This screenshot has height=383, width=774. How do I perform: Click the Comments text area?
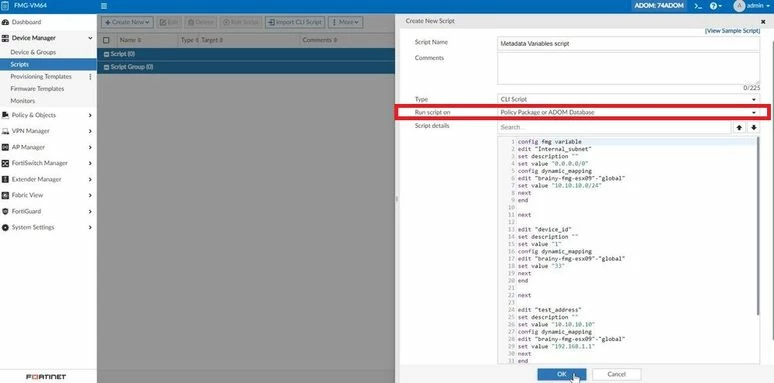coord(628,68)
